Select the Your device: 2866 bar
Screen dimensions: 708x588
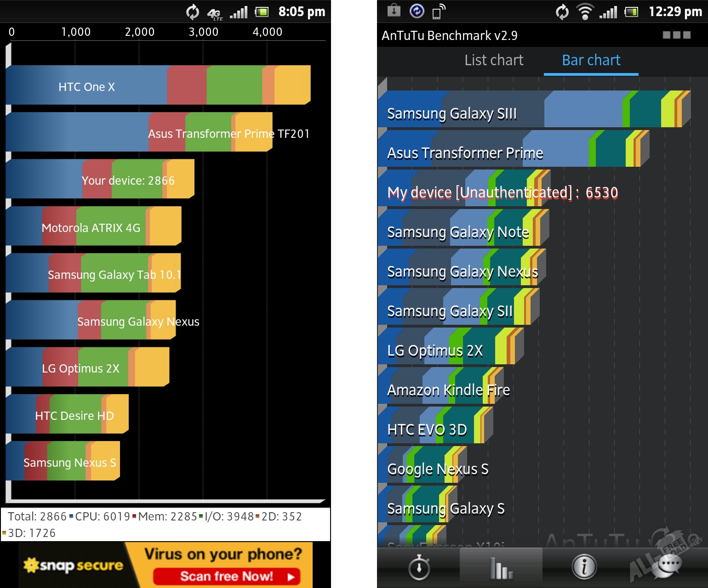coord(100,179)
